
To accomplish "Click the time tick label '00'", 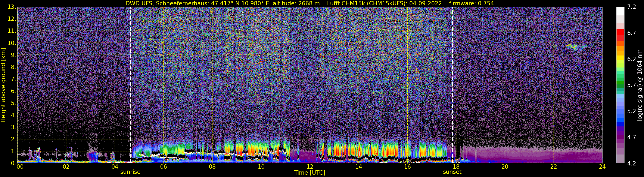I will [x=20, y=167].
